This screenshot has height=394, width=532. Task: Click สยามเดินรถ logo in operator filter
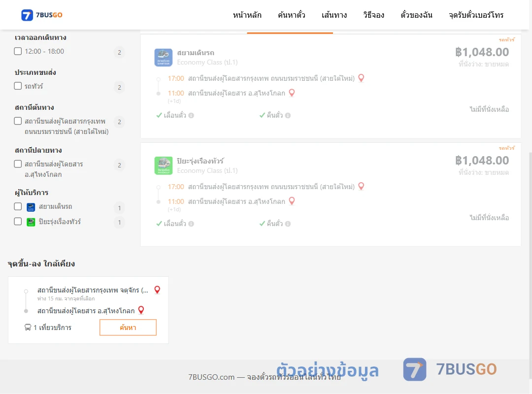31,207
